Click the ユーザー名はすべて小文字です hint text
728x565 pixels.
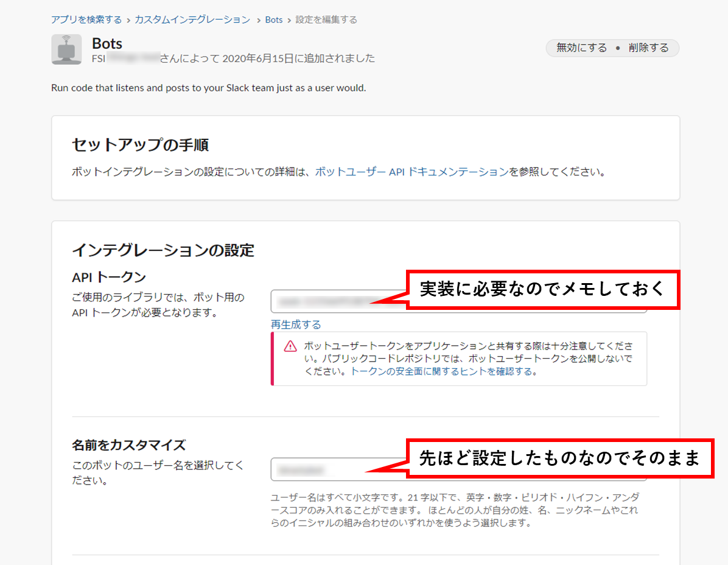pos(455,510)
